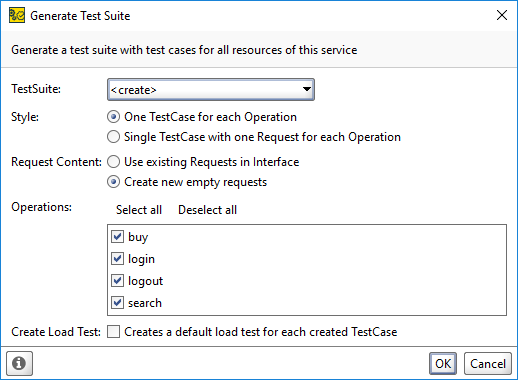
Task: Open the TestSuite dropdown
Action: pyautogui.click(x=211, y=90)
